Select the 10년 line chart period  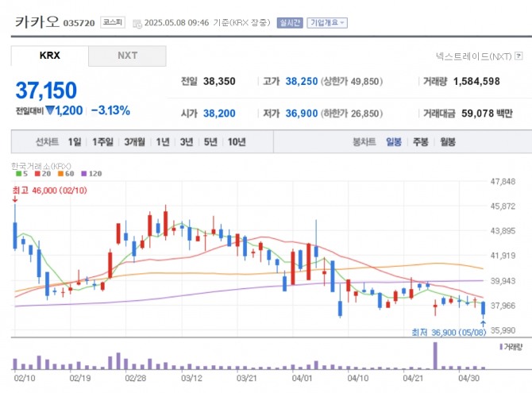pyautogui.click(x=237, y=142)
